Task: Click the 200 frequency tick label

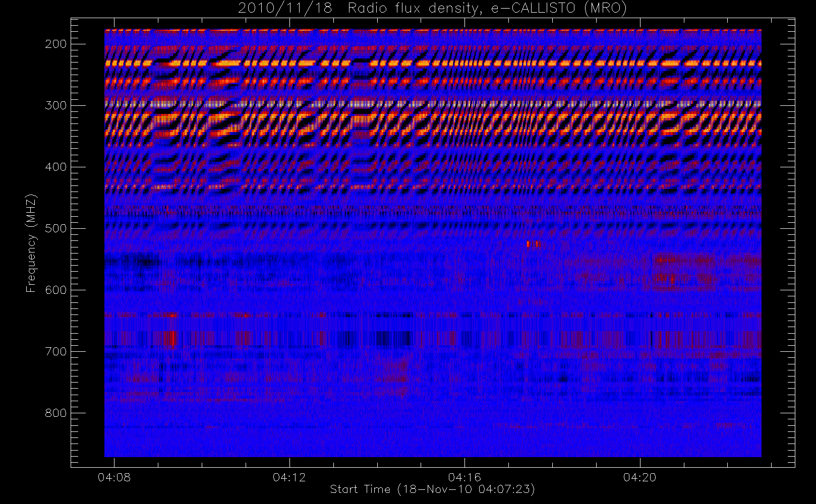Action: [56, 44]
